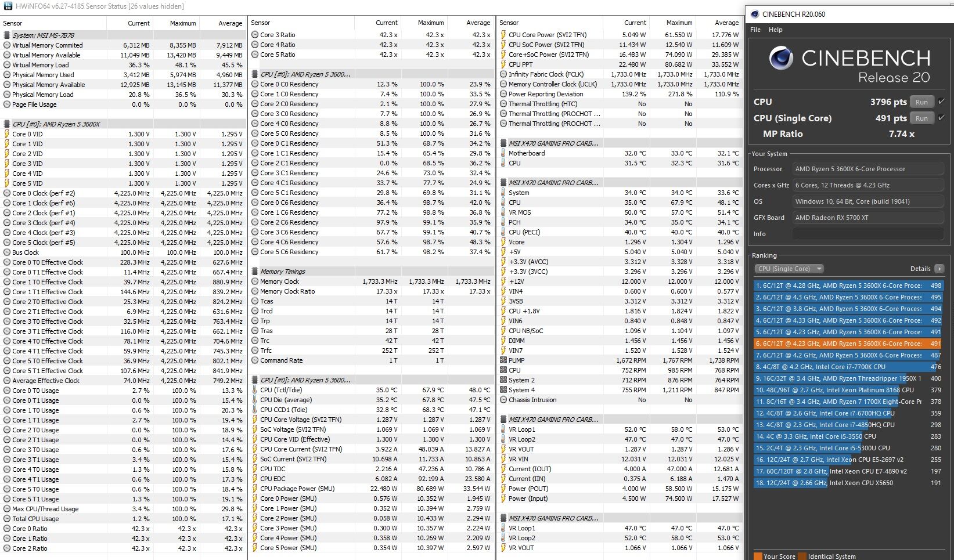
Task: Click the icon beside Memory Clock Ratio
Action: pos(255,291)
